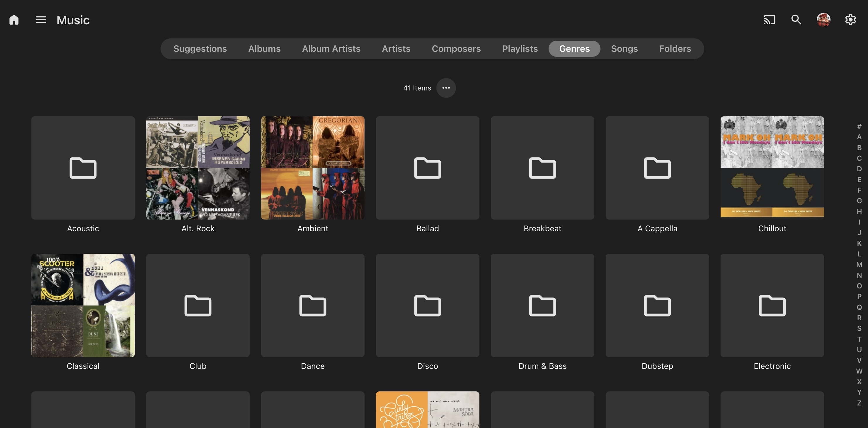Open the Breakbeat genre folder icon
This screenshot has width=868, height=428.
(x=542, y=168)
